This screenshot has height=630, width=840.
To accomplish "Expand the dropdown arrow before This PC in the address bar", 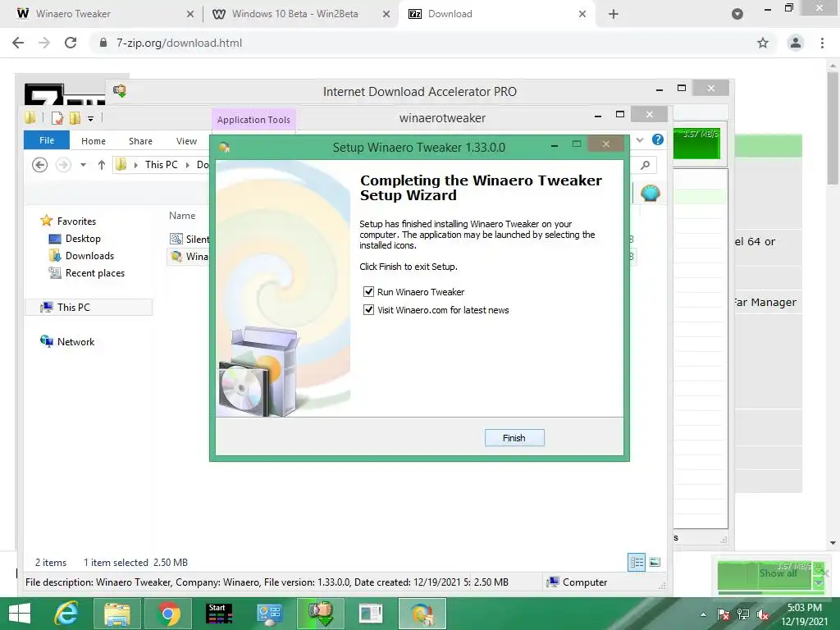I will click(136, 165).
